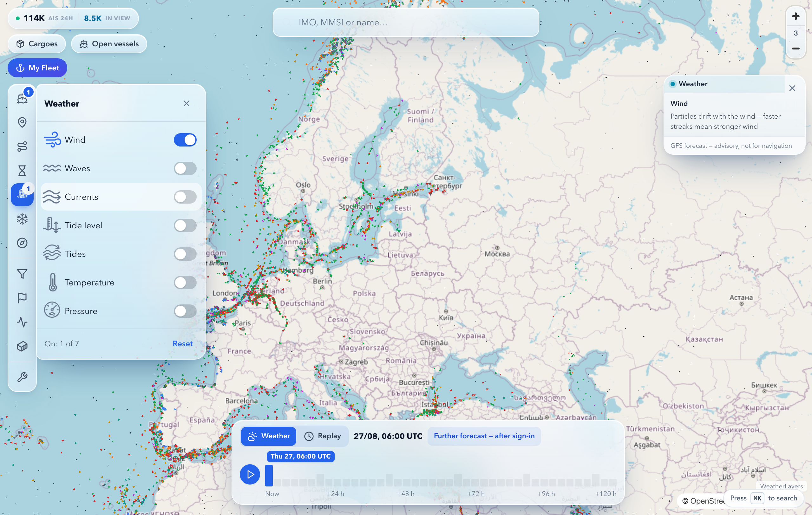
Task: Click the Press ⌘K to search hint
Action: pos(764,498)
